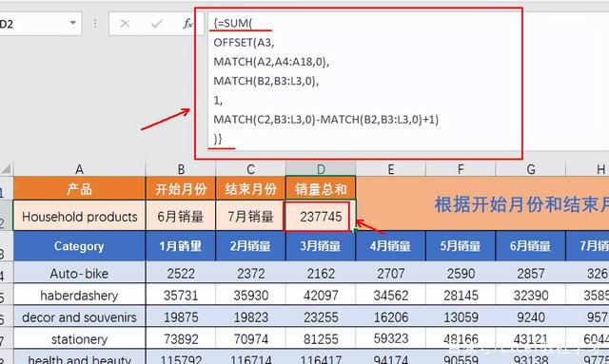The image size is (609, 364).
Task: Select the result cell 237745
Action: (321, 216)
